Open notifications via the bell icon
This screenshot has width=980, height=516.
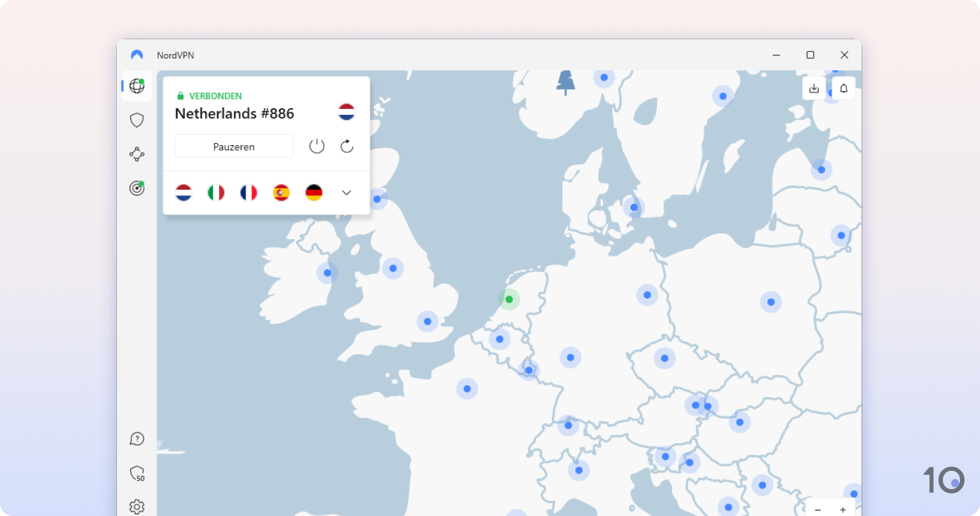click(843, 88)
